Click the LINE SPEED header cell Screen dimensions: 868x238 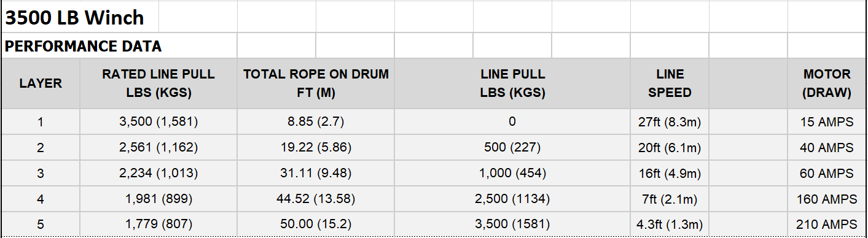[x=670, y=84]
